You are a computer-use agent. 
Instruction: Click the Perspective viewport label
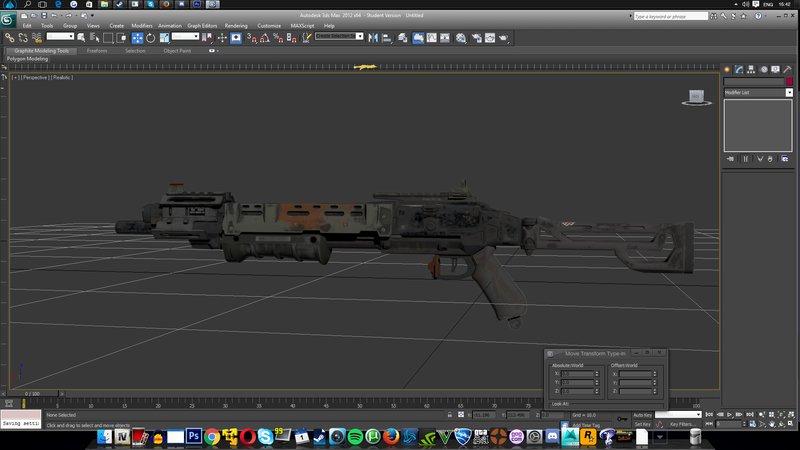pyautogui.click(x=35, y=78)
